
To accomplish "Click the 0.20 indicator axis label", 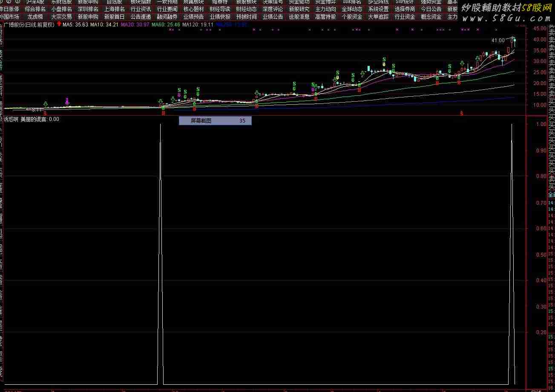I will click(x=541, y=332).
